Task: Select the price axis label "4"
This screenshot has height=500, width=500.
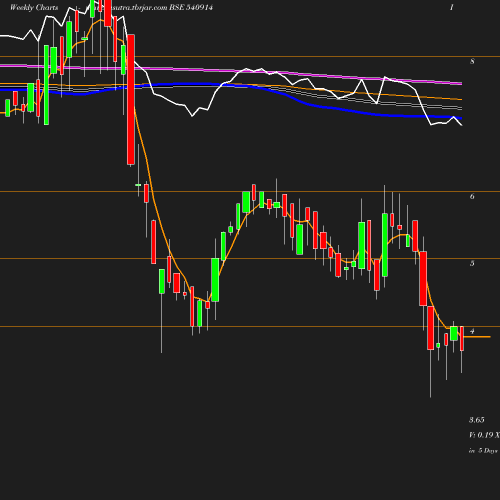Action: [472, 331]
